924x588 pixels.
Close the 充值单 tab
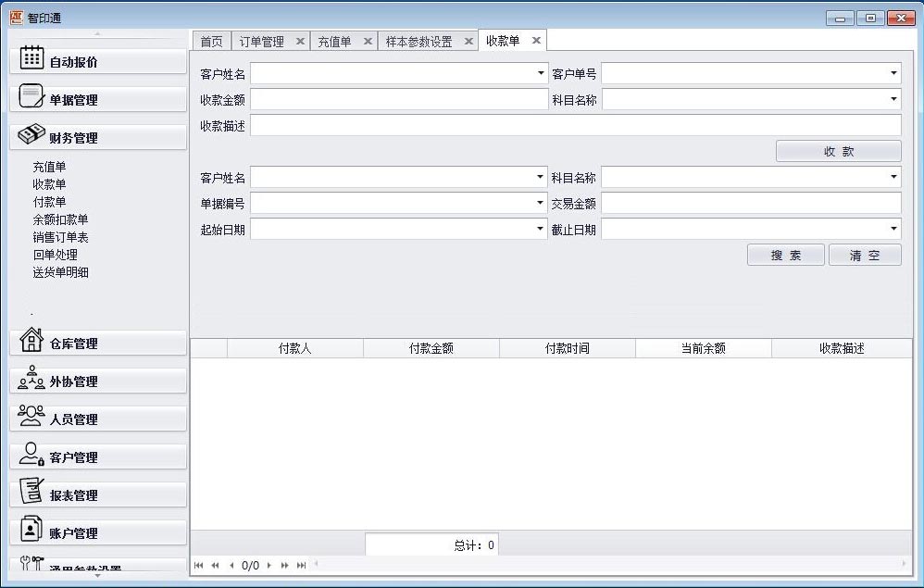pos(368,42)
